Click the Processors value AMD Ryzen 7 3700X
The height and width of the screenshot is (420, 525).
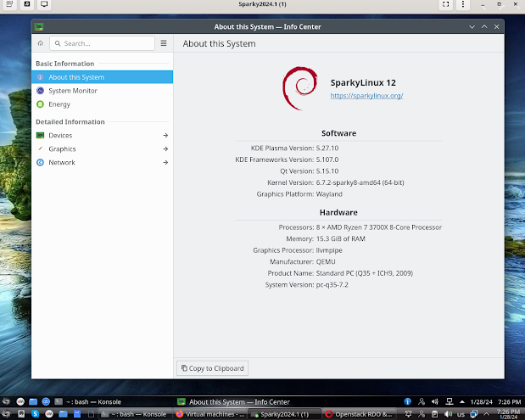point(378,227)
